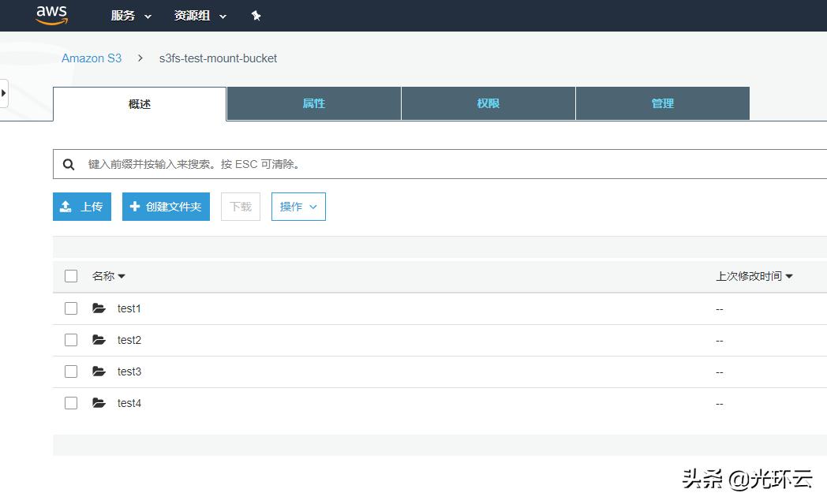Open the 资源组 dropdown menu

200,16
